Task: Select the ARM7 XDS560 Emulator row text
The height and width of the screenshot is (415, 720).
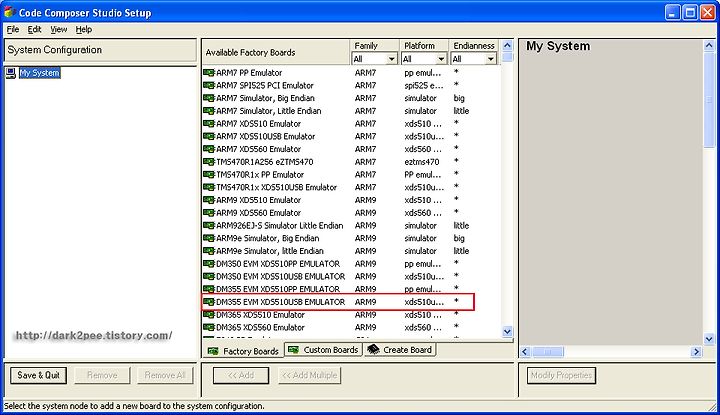Action: click(x=259, y=149)
